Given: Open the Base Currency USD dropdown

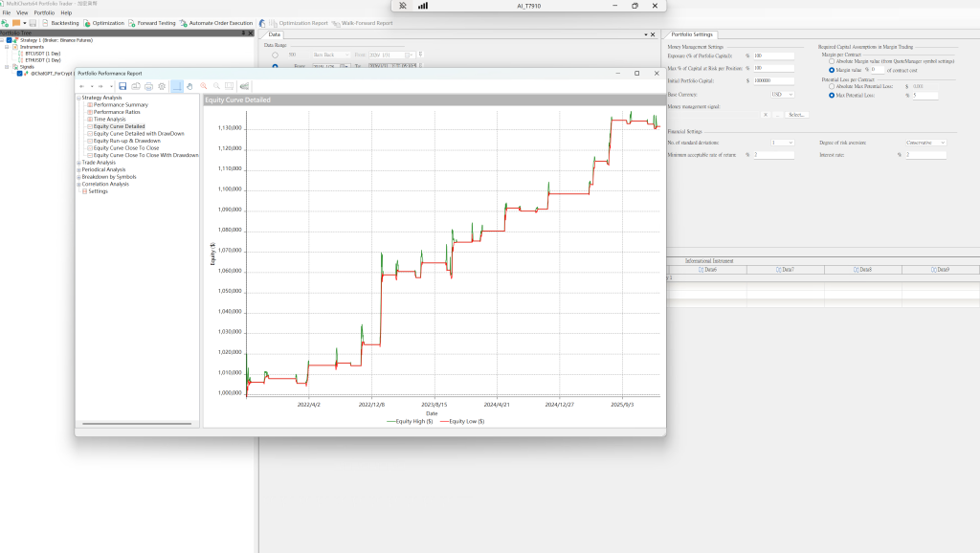Looking at the screenshot, I should 782,95.
